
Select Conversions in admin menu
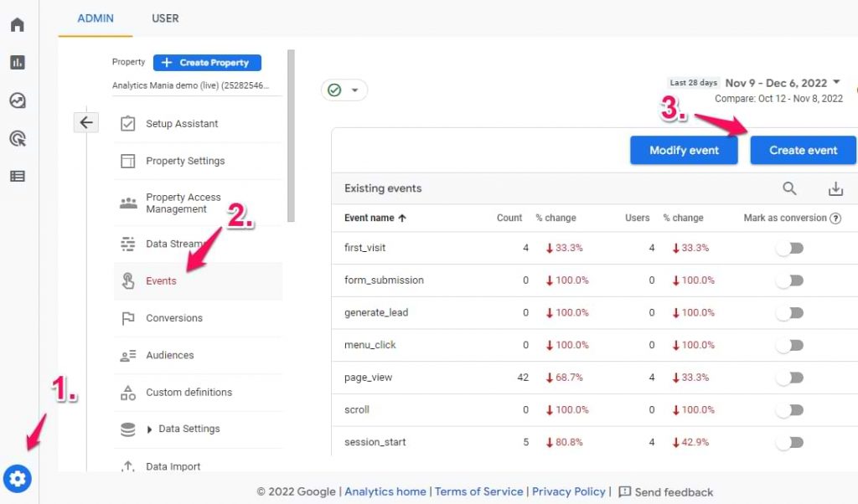pos(174,318)
